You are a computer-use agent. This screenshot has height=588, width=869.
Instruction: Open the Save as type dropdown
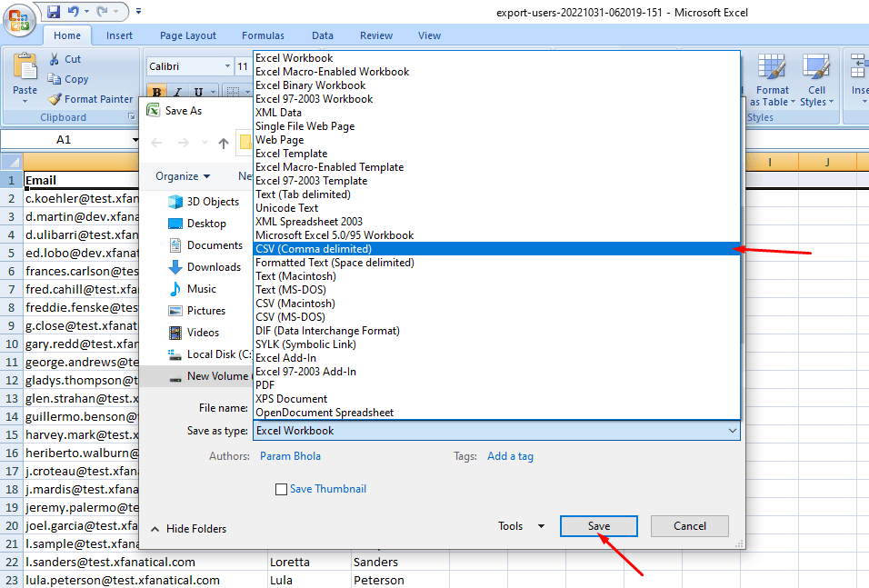[x=732, y=430]
